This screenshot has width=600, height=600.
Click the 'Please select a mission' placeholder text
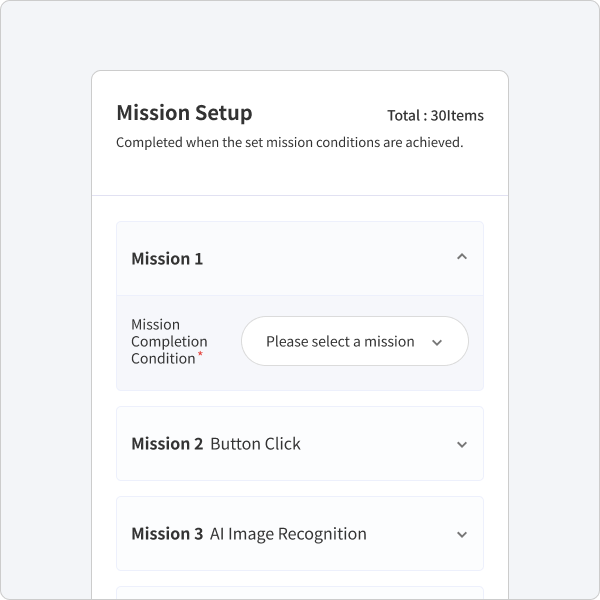coord(340,341)
